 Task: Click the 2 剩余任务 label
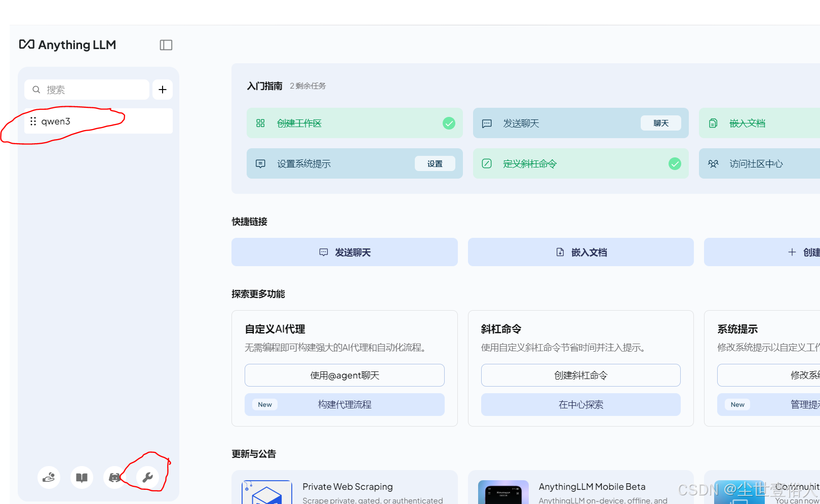308,86
